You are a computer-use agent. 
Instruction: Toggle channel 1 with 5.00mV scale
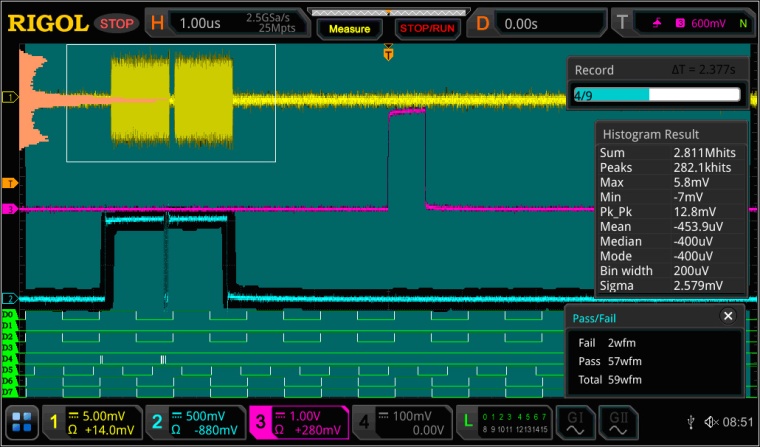click(93, 423)
